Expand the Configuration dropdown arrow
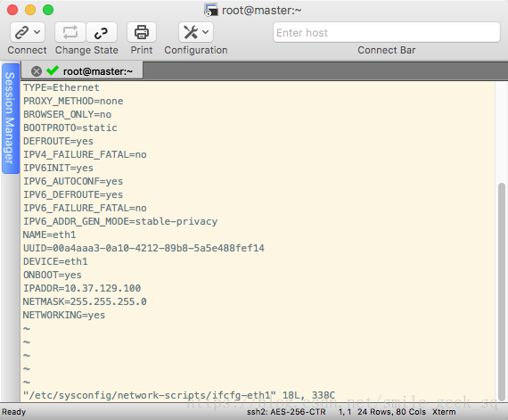The width and height of the screenshot is (508, 420). [x=206, y=32]
